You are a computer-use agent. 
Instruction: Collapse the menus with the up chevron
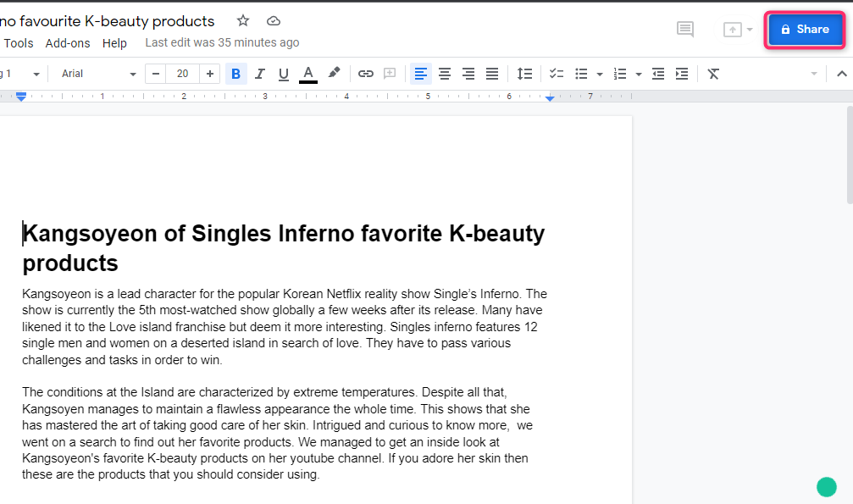click(842, 74)
